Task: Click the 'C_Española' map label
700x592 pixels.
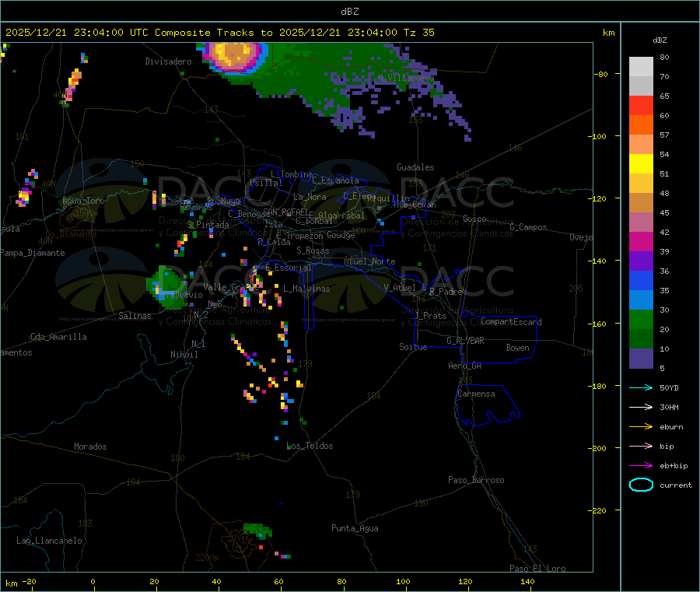Action: pyautogui.click(x=335, y=180)
